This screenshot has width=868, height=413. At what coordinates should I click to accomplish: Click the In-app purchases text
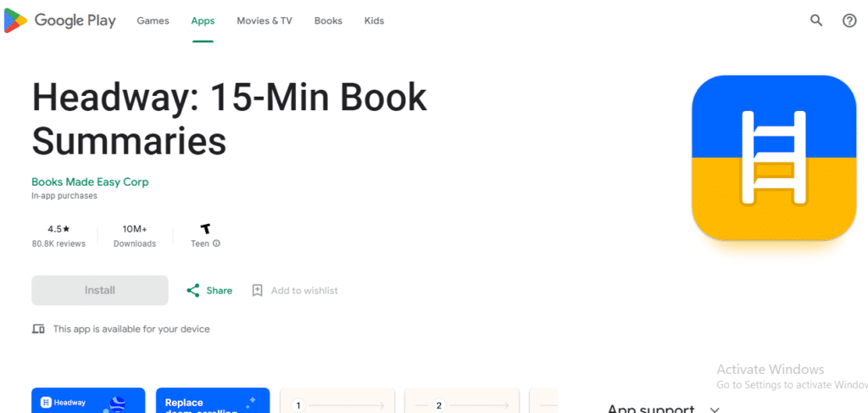[64, 196]
